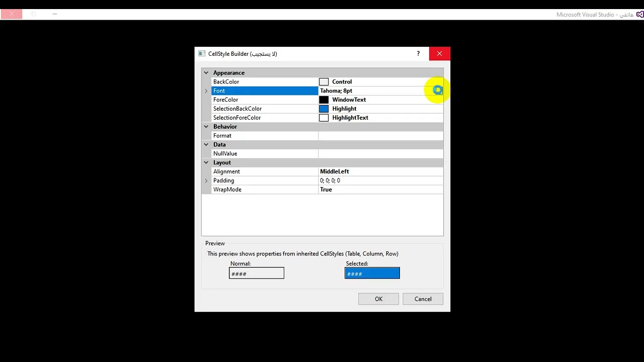Viewport: 644px width, 362px height.
Task: Select the SelectionForeColor property
Action: click(237, 118)
